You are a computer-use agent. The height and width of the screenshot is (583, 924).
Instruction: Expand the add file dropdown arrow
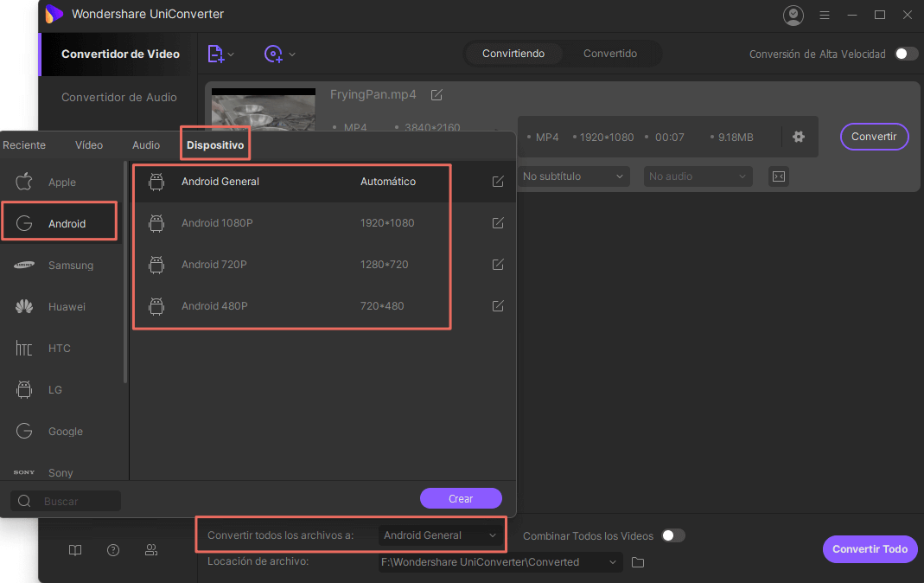click(231, 54)
